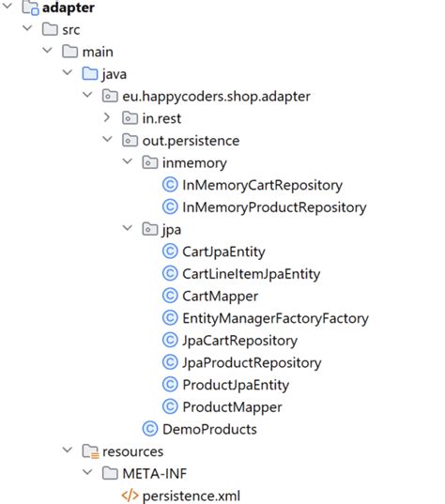Select the ProductMapper class

pos(232,407)
